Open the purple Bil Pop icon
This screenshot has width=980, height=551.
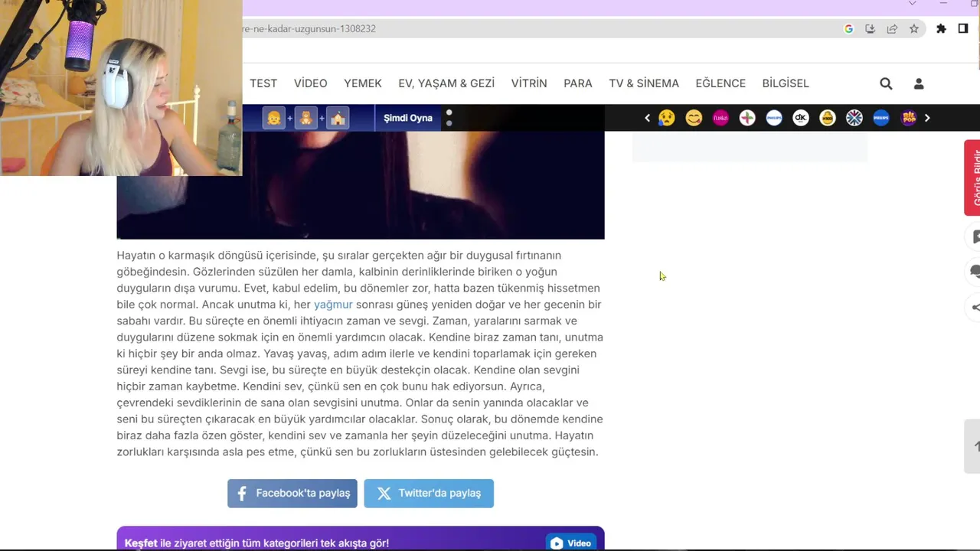909,118
